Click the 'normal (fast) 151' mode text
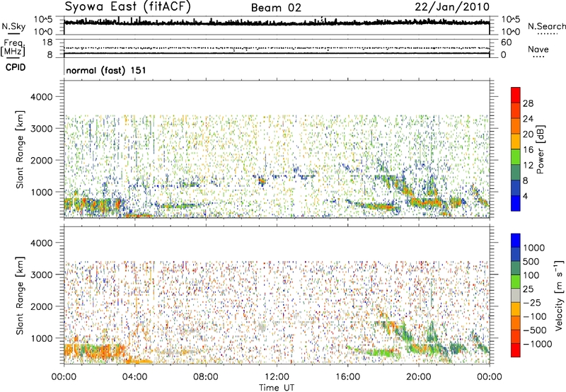The width and height of the screenshot is (566, 392). [105, 70]
